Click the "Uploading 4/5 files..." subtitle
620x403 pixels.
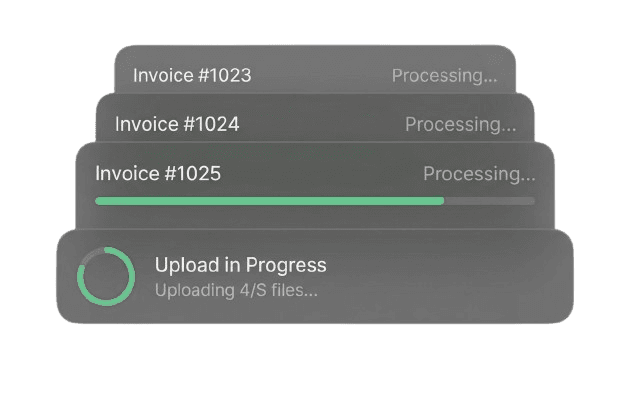click(x=236, y=290)
